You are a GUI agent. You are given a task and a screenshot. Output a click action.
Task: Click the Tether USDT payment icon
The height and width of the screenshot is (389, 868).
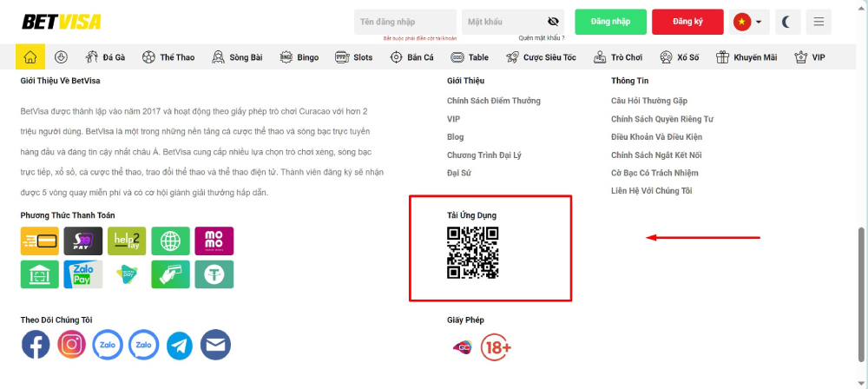pos(214,274)
